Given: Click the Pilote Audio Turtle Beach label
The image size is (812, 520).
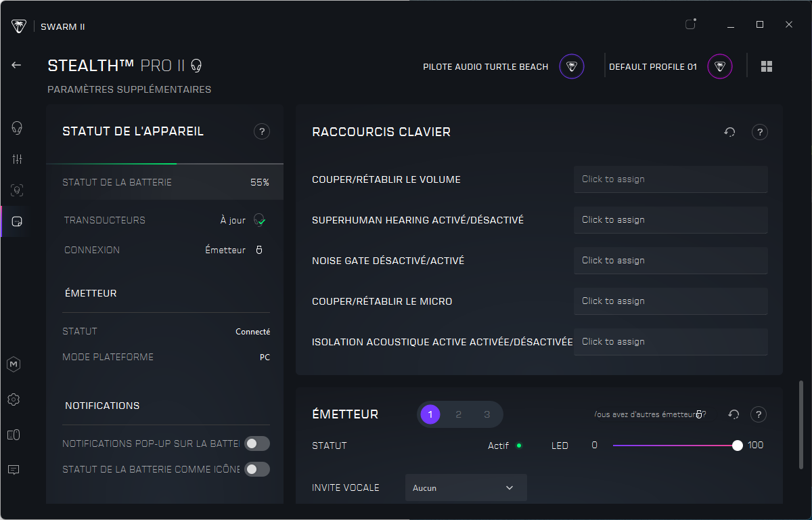Looking at the screenshot, I should coord(486,66).
